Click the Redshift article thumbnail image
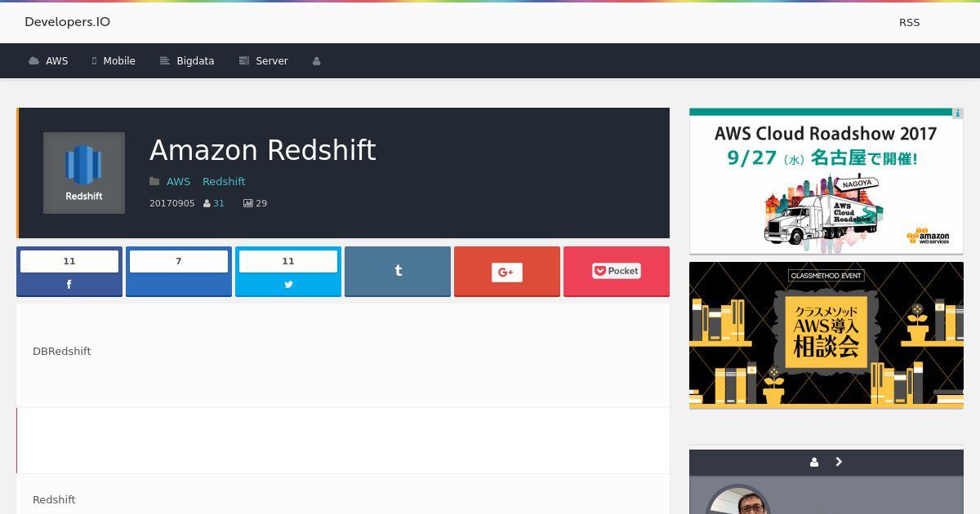Viewport: 980px width, 514px height. click(x=84, y=173)
